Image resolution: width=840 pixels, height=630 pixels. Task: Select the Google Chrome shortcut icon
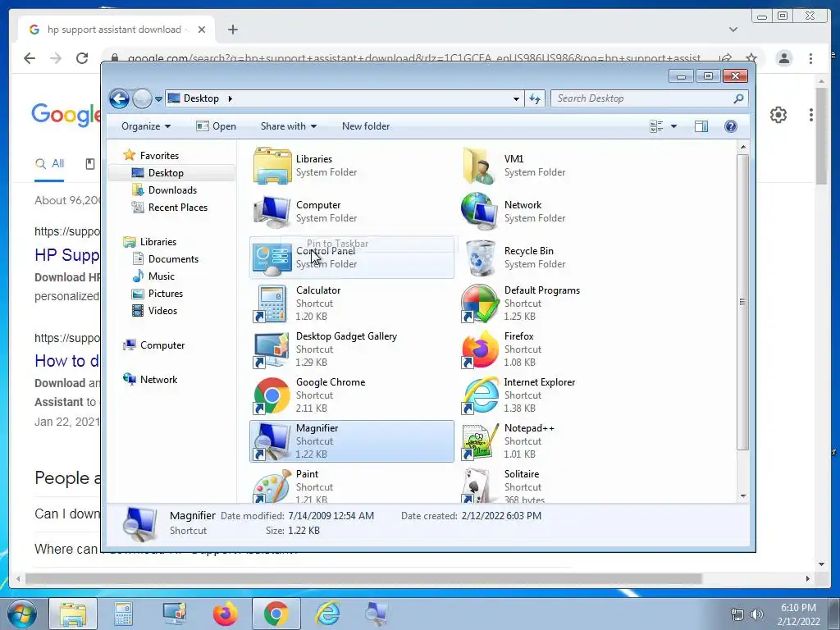[272, 396]
